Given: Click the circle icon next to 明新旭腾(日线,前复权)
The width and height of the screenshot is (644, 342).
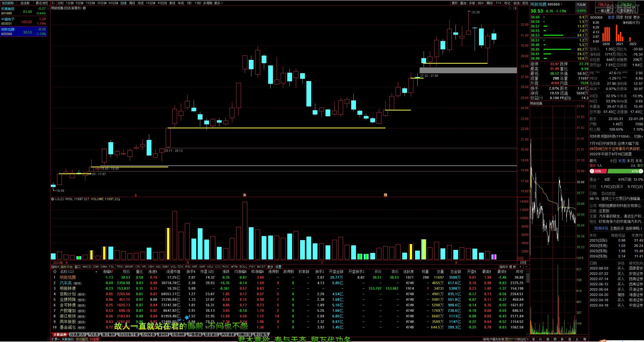Looking at the screenshot, I should click(84, 8).
